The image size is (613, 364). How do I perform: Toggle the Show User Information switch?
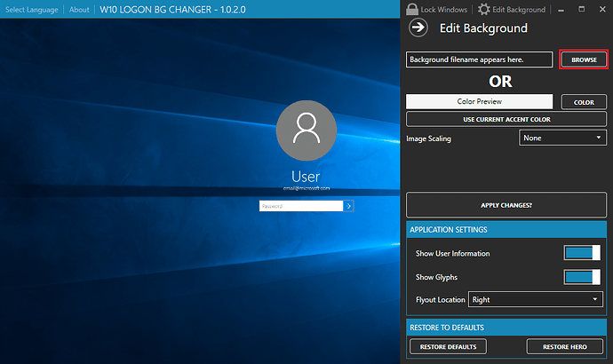(x=583, y=253)
